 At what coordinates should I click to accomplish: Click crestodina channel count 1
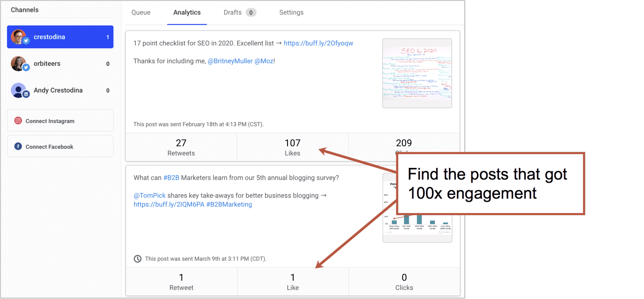108,37
